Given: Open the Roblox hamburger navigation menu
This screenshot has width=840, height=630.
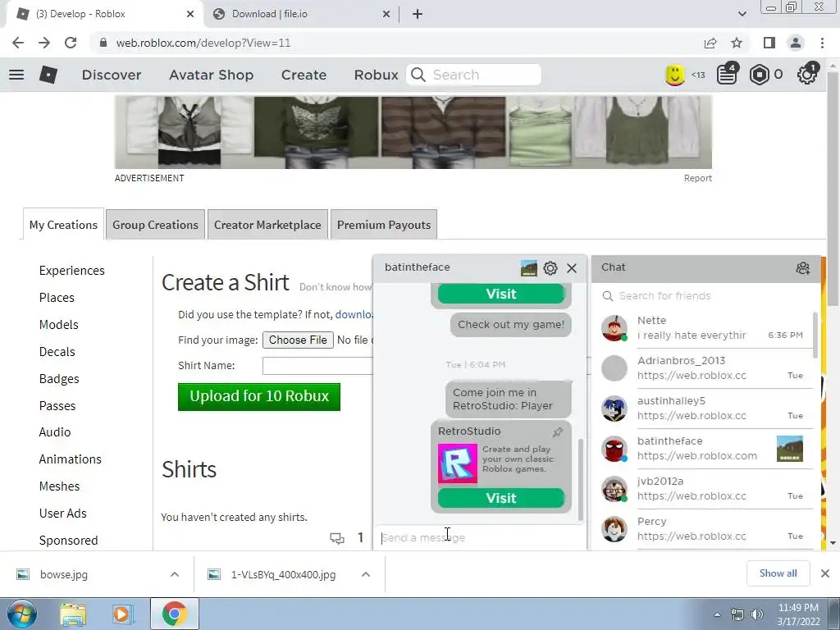Looking at the screenshot, I should (x=16, y=75).
